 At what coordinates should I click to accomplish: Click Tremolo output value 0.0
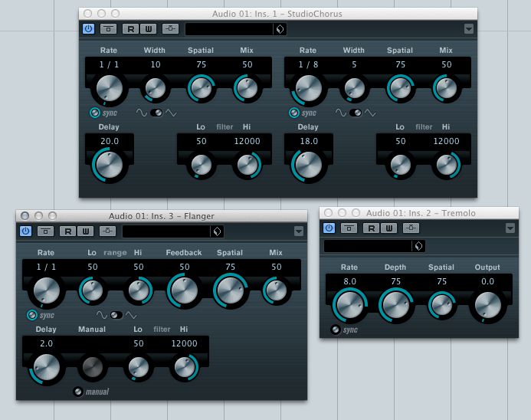(x=487, y=281)
